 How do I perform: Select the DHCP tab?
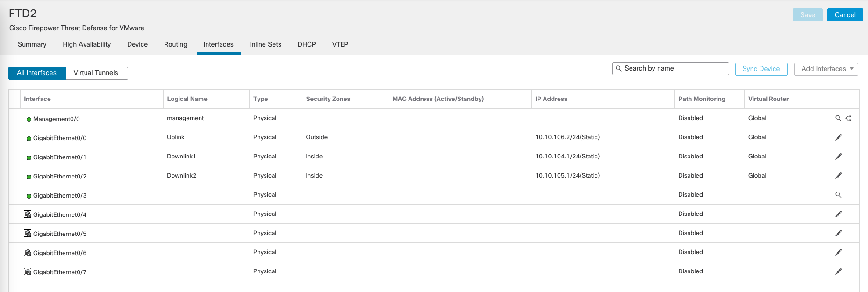pyautogui.click(x=307, y=44)
